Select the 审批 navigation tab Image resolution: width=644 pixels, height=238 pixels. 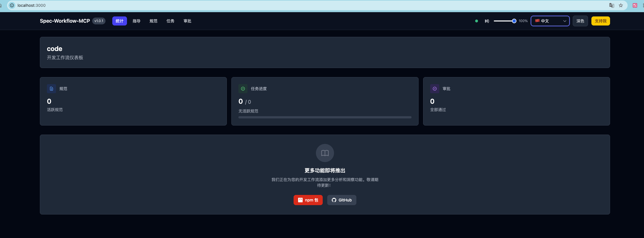(x=188, y=21)
